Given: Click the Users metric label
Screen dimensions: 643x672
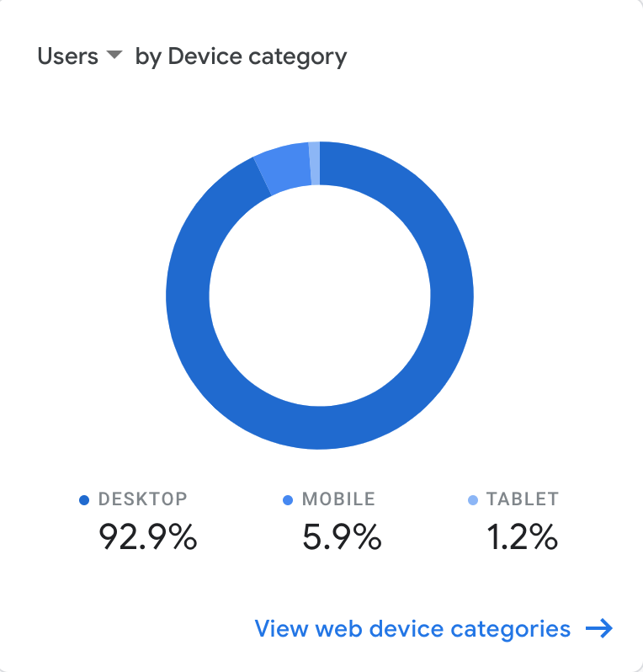Looking at the screenshot, I should tap(68, 56).
